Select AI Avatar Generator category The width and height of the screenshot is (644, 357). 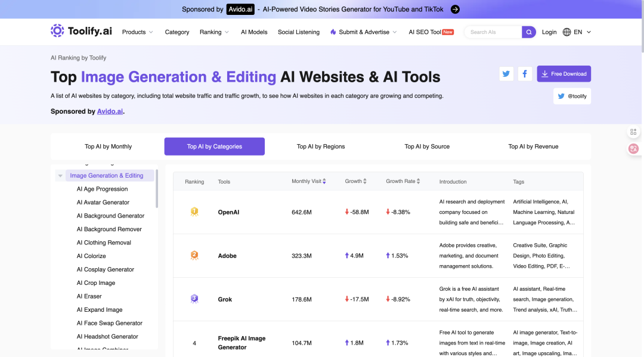103,202
